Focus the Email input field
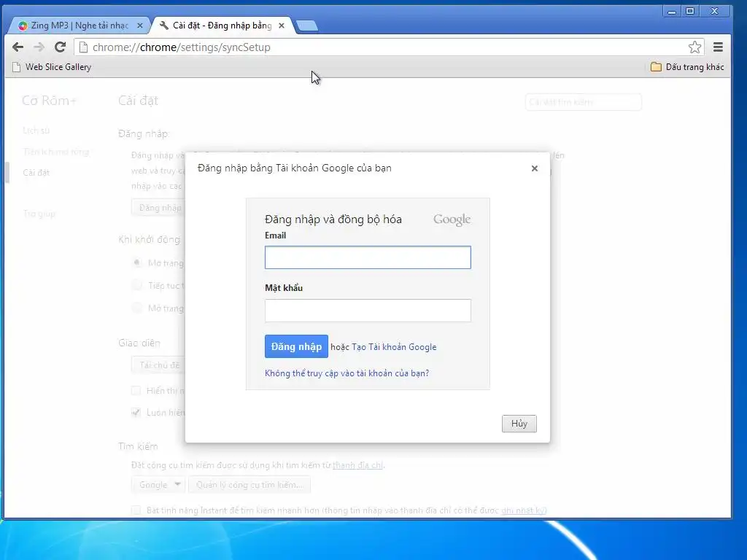747x560 pixels. pyautogui.click(x=368, y=257)
